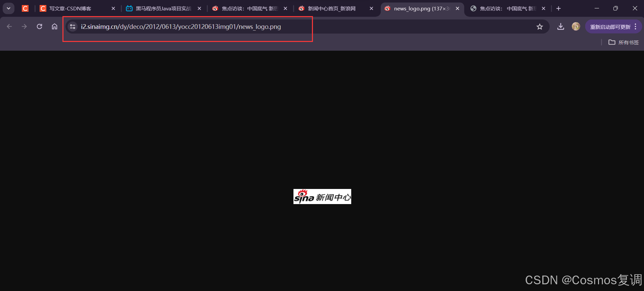Close the first 焦点访谈 tab with Sina icon

(285, 8)
